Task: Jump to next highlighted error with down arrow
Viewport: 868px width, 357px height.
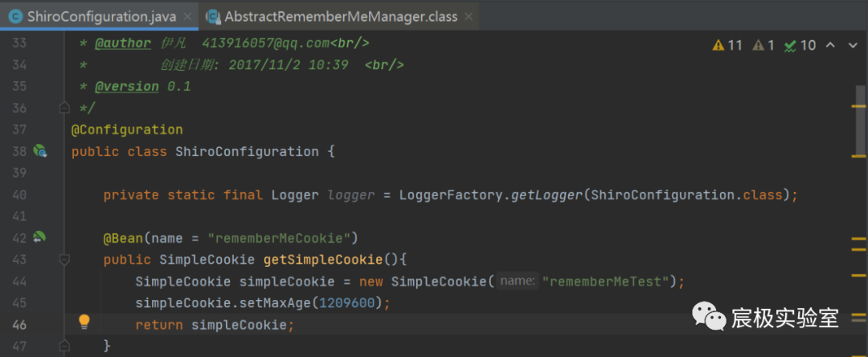Action: click(853, 45)
